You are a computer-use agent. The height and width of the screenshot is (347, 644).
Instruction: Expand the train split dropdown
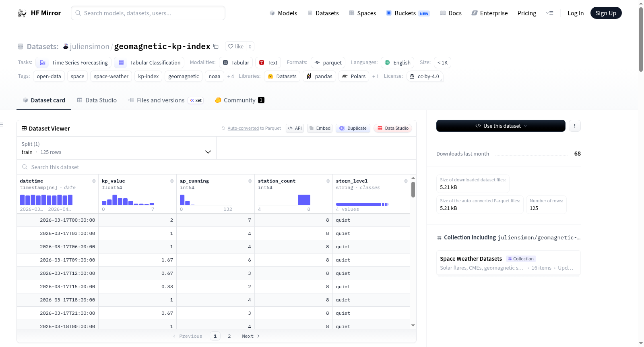pos(116,148)
